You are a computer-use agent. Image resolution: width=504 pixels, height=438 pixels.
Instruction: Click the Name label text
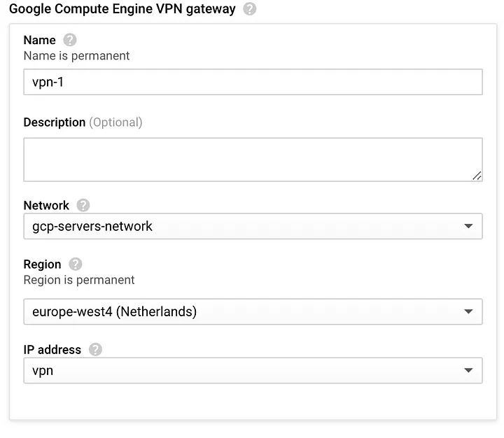(39, 40)
